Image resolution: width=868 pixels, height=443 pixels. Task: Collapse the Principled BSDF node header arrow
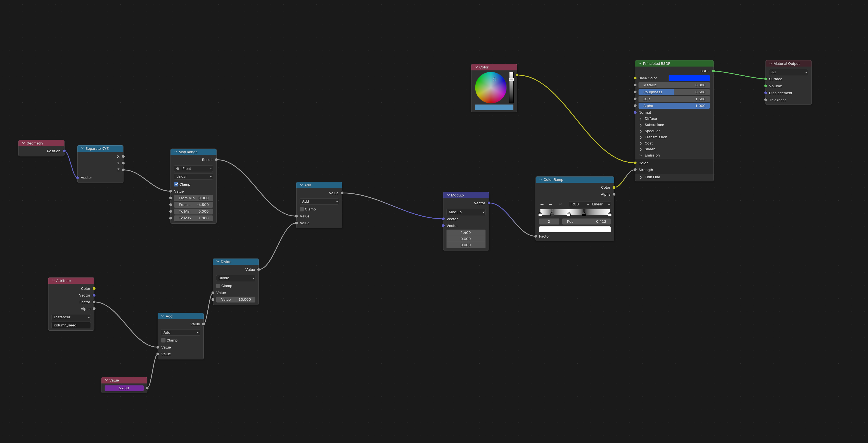pos(640,64)
